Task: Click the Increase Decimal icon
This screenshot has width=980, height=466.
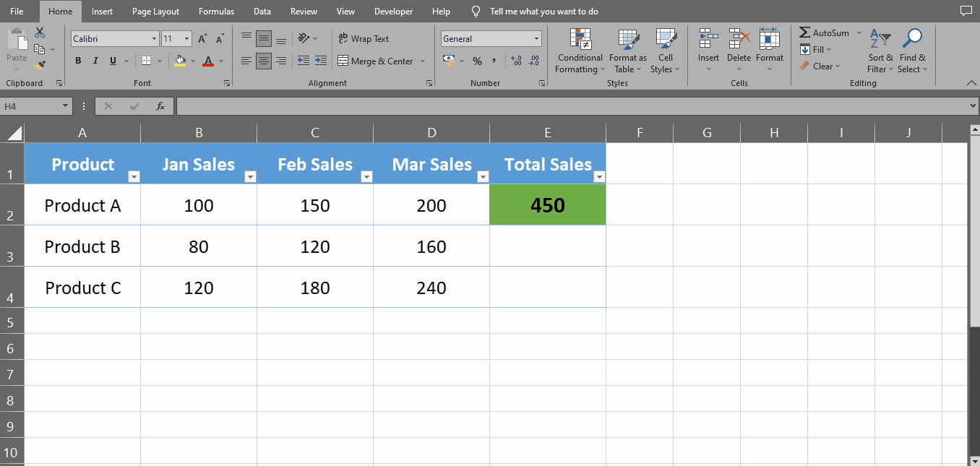Action: pos(516,61)
